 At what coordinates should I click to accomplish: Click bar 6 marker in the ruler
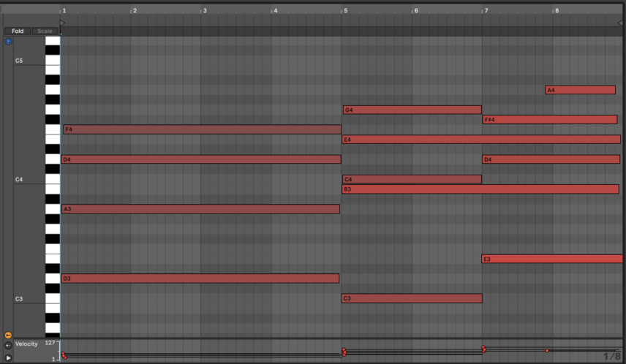point(416,10)
